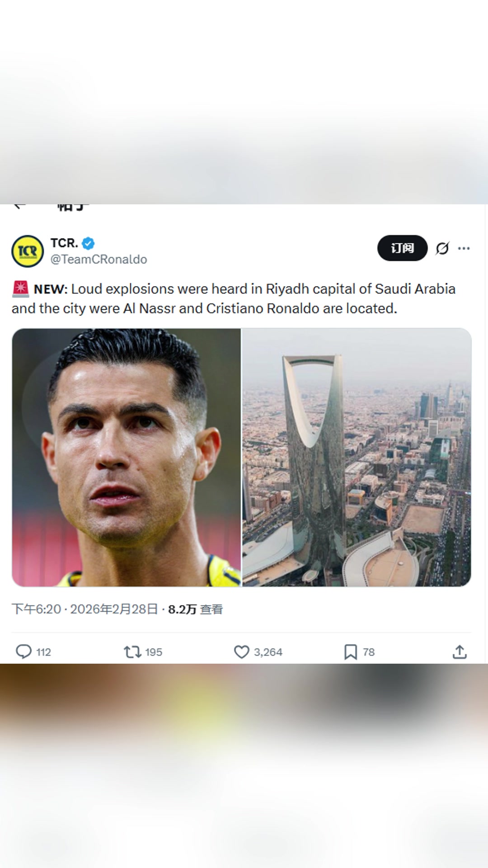Click the 下午6:20 2026年2月28日 timestamp

[x=84, y=609]
